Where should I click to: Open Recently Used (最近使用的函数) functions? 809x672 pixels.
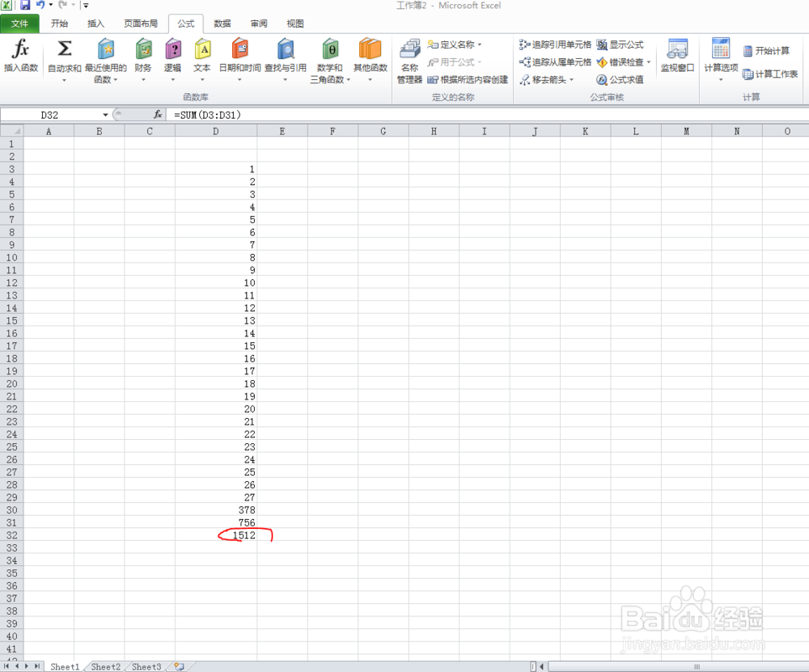pyautogui.click(x=106, y=60)
